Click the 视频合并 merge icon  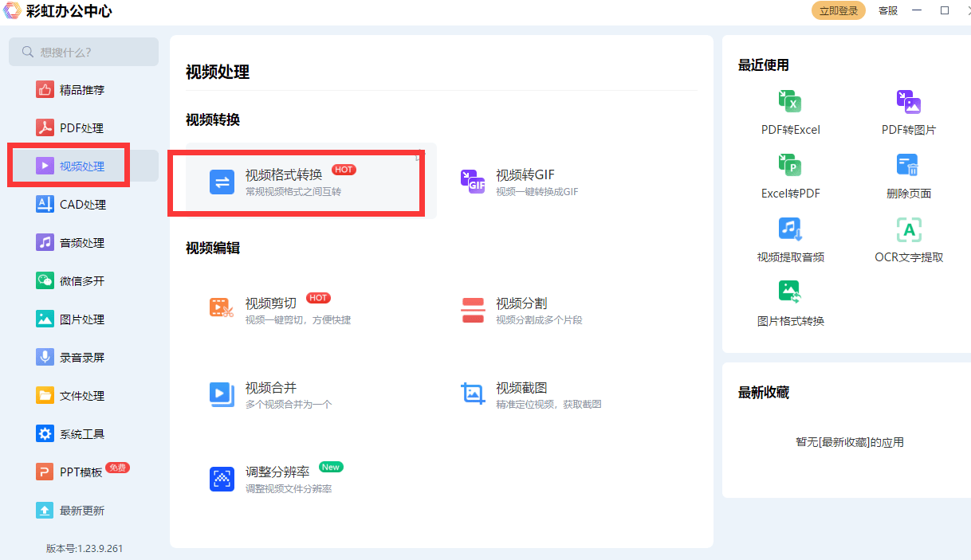click(222, 394)
